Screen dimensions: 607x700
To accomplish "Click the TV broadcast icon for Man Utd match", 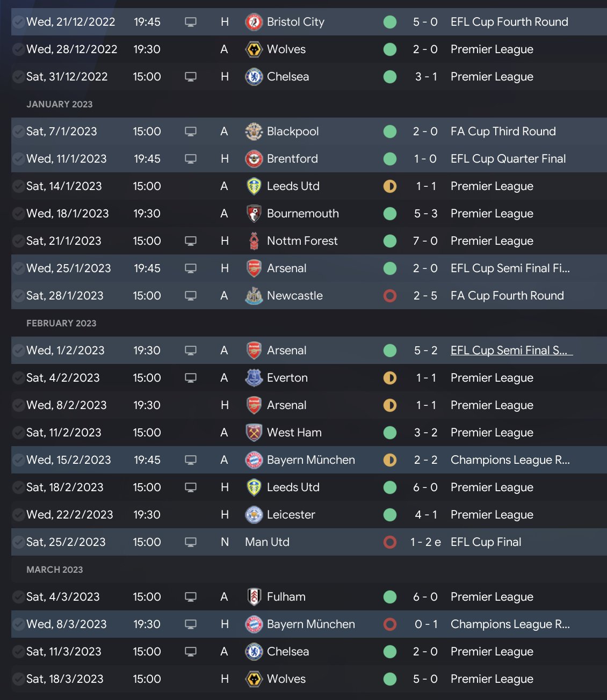I will pyautogui.click(x=191, y=542).
